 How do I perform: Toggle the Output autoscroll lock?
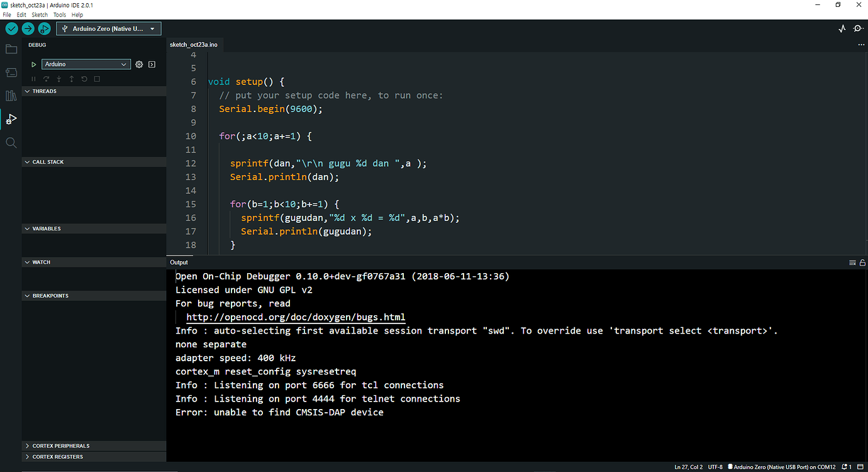coord(862,262)
